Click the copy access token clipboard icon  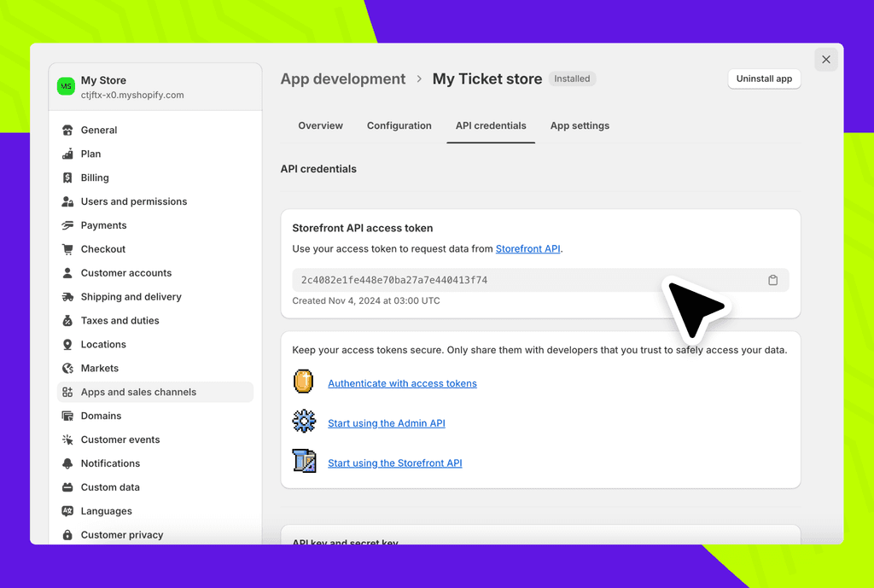pyautogui.click(x=772, y=279)
